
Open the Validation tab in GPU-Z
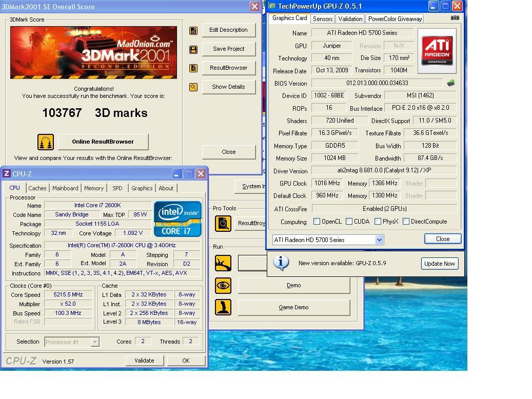(350, 19)
